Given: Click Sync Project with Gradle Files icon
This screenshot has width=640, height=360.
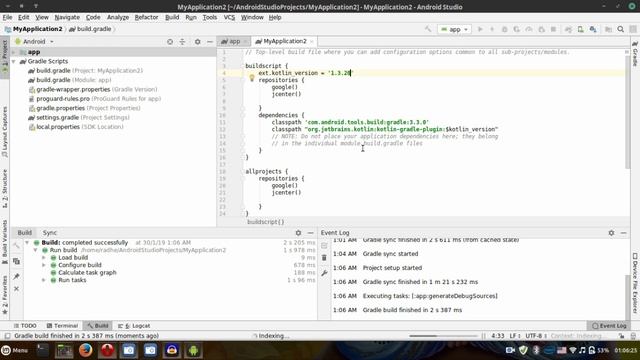Looking at the screenshot, I should pos(568,29).
